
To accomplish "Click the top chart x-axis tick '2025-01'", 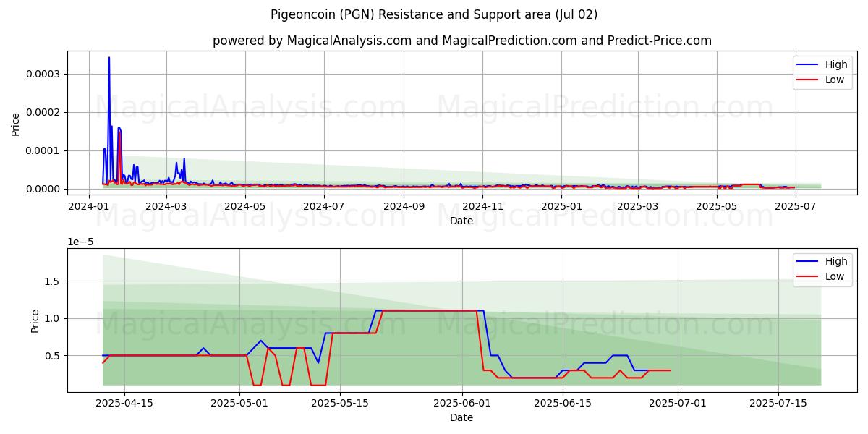I will tap(561, 205).
